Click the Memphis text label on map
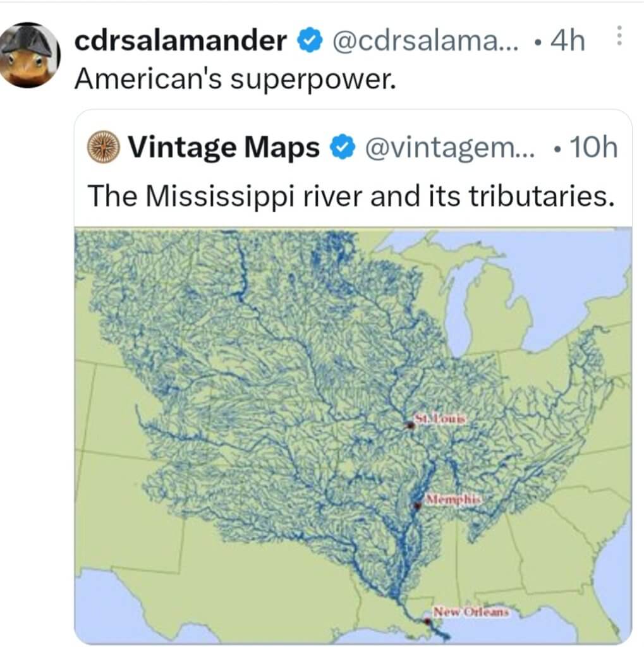 point(454,499)
